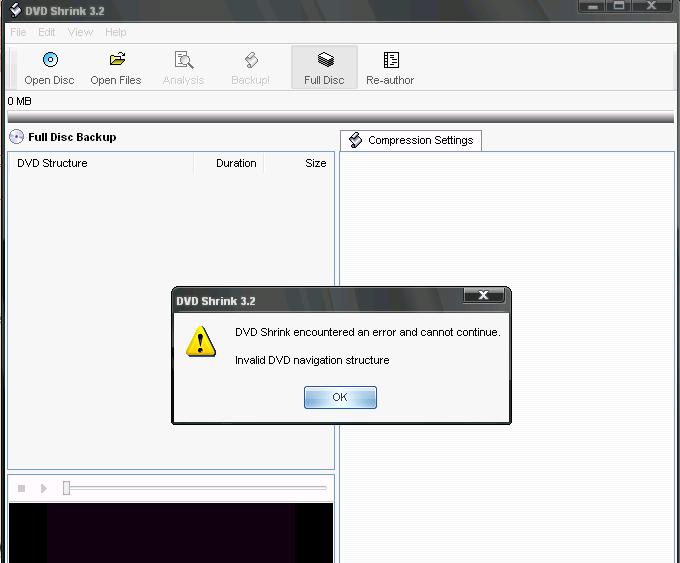
Task: Open the File menu
Action: (x=18, y=32)
